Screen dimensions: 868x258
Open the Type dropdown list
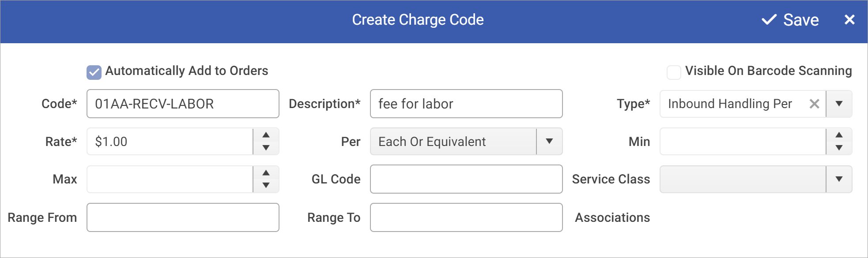(x=838, y=104)
